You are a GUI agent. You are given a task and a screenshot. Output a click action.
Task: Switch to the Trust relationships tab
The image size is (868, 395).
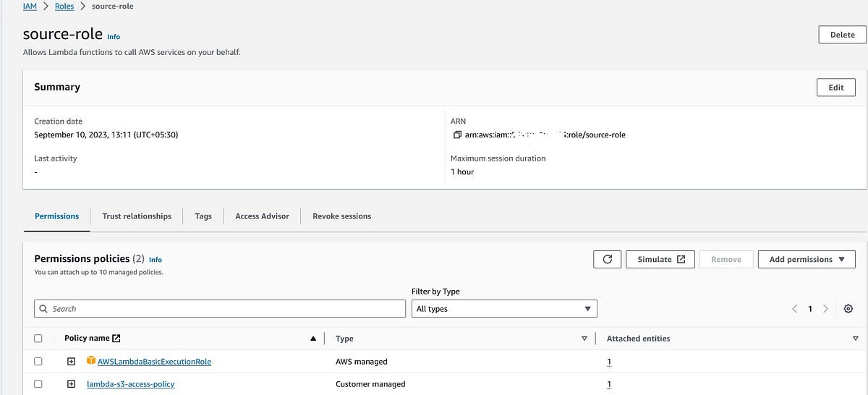click(x=137, y=216)
